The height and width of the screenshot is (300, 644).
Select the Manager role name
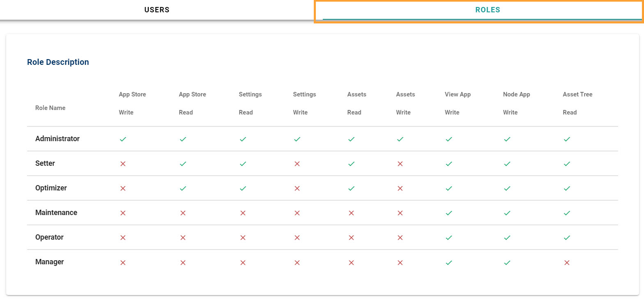pyautogui.click(x=50, y=262)
